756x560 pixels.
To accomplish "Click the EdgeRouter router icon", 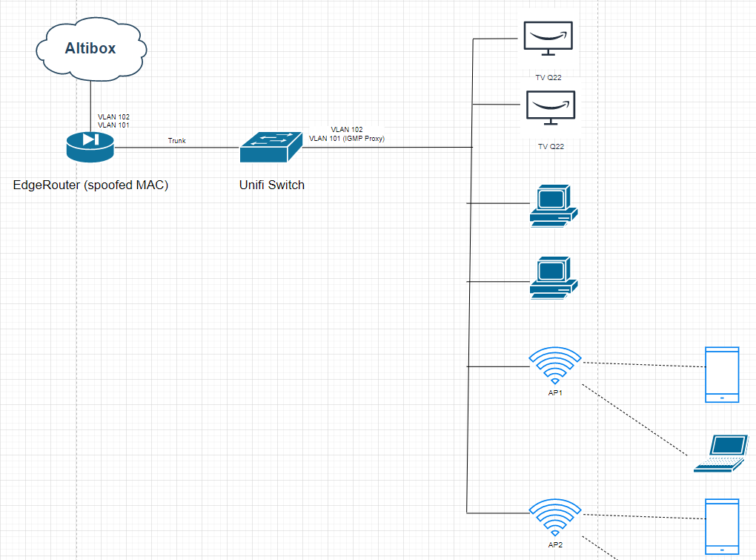I will click(90, 147).
